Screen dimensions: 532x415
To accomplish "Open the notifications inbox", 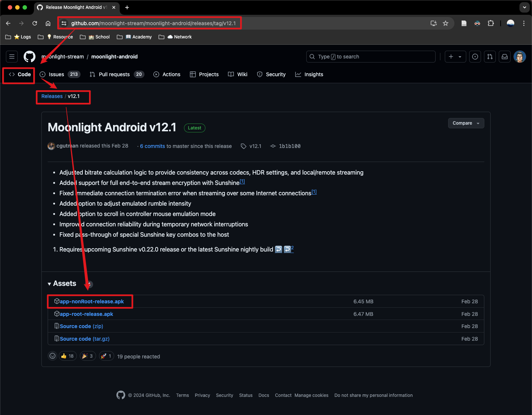I will tap(505, 57).
